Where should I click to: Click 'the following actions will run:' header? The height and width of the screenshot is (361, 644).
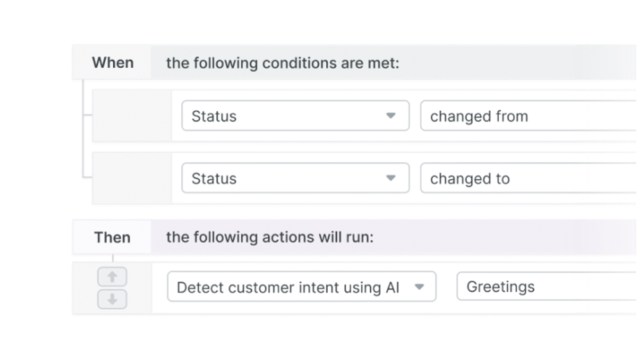coord(270,237)
